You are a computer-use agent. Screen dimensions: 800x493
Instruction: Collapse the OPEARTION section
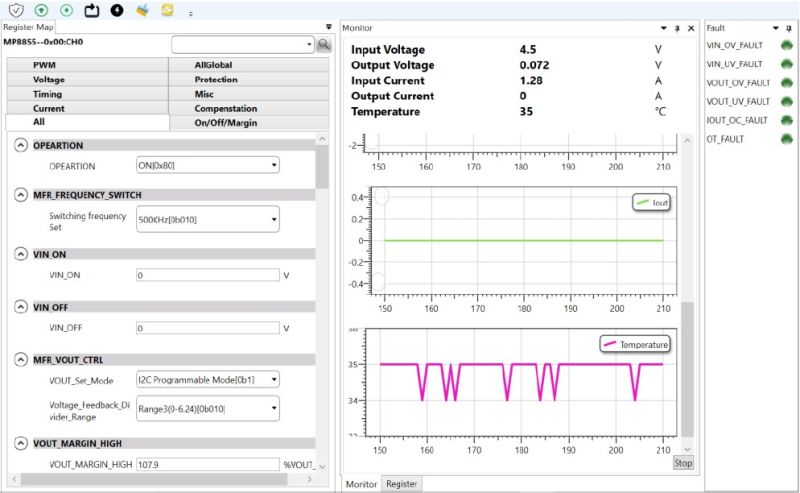pyautogui.click(x=20, y=145)
